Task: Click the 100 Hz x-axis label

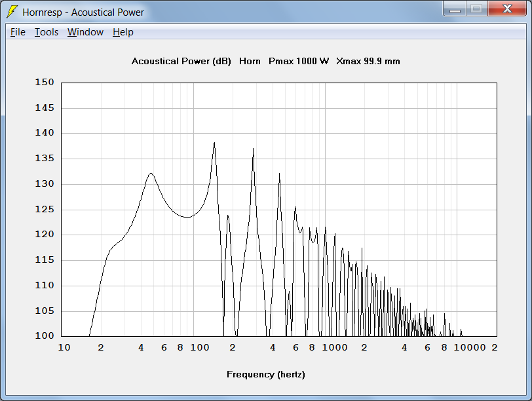Action: 200,348
